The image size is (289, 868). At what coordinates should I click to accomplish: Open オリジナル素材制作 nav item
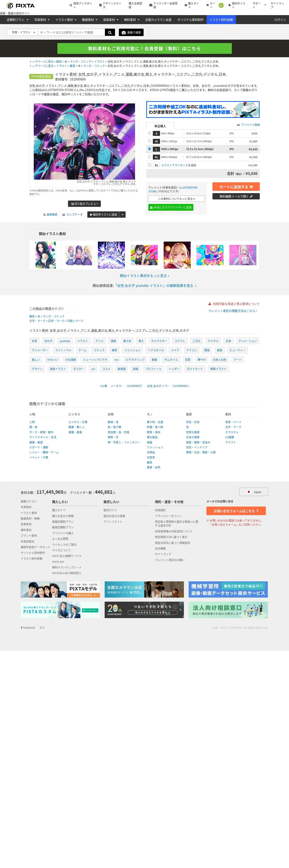pyautogui.click(x=190, y=20)
